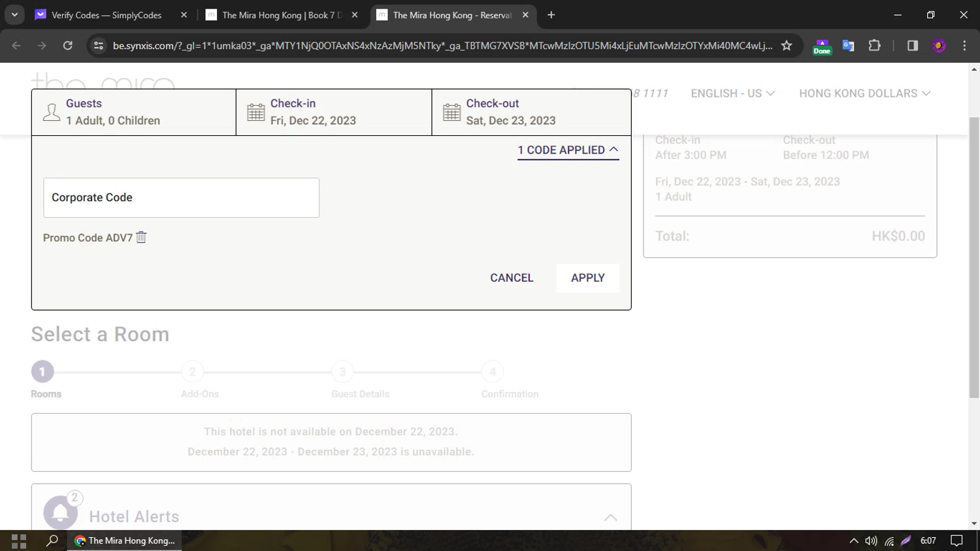Open the Chrome profile avatar
This screenshot has height=551, width=980.
click(x=939, y=45)
